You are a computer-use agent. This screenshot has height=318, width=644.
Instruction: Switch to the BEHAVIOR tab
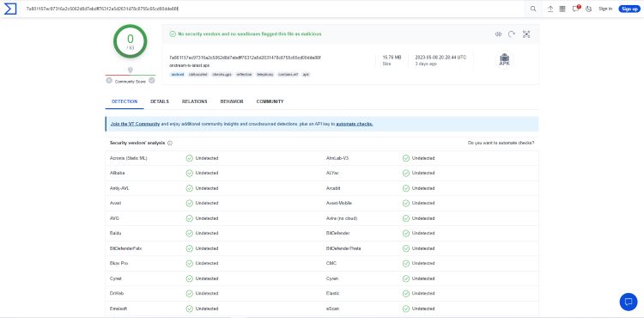click(x=232, y=101)
